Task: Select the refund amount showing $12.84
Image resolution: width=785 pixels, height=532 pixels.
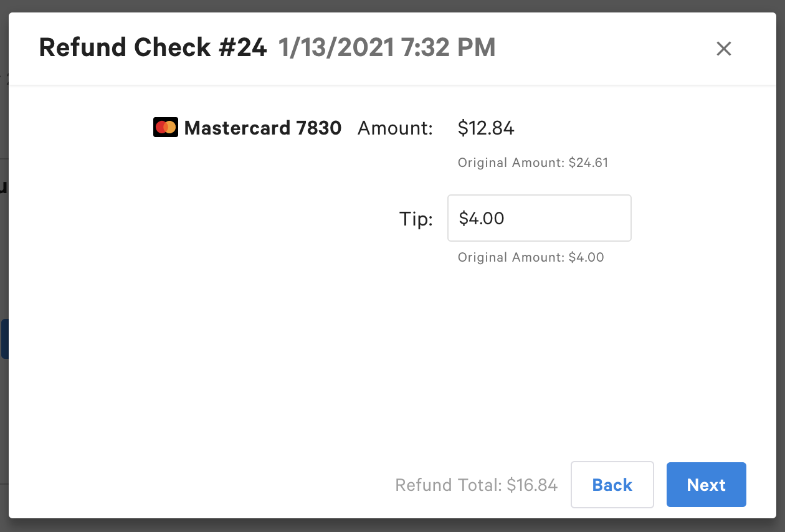Action: pos(486,128)
